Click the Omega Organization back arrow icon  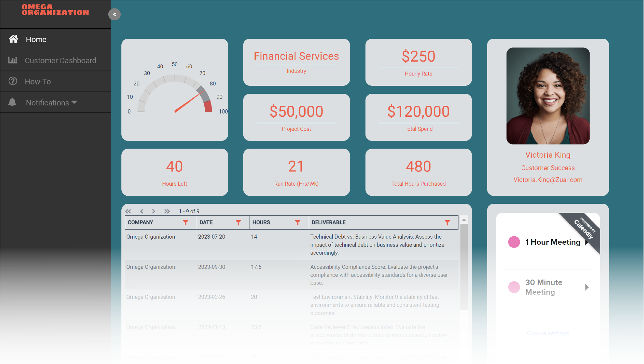coord(114,14)
